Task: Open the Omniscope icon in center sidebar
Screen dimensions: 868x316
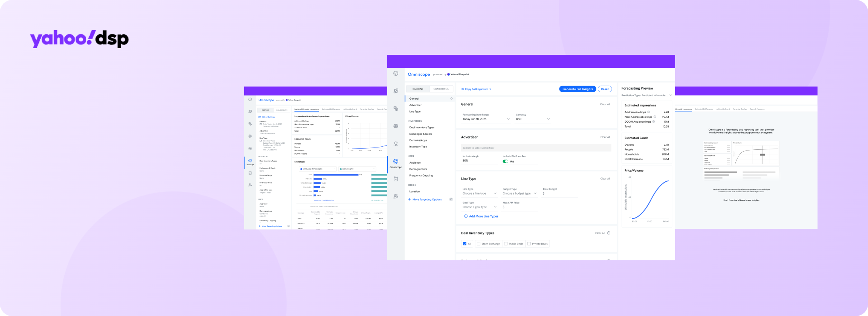Action: coord(396,161)
